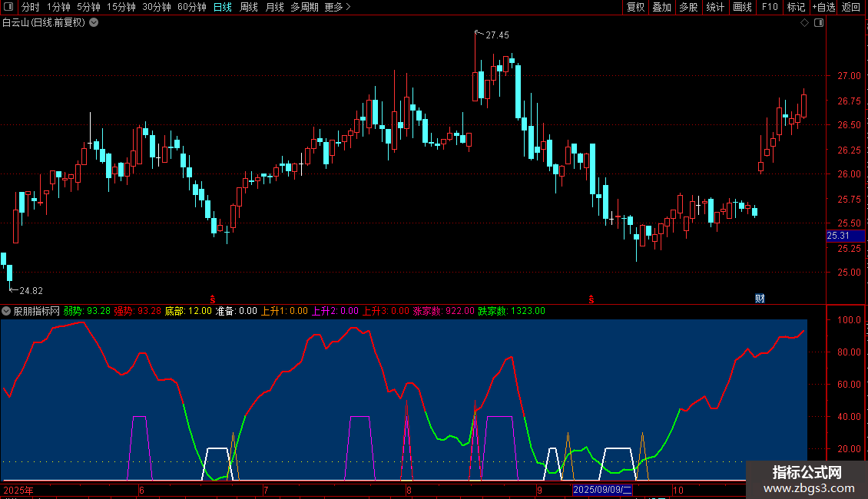Click the 底部: 12.00 indicator value
The image size is (868, 499).
[x=188, y=311]
